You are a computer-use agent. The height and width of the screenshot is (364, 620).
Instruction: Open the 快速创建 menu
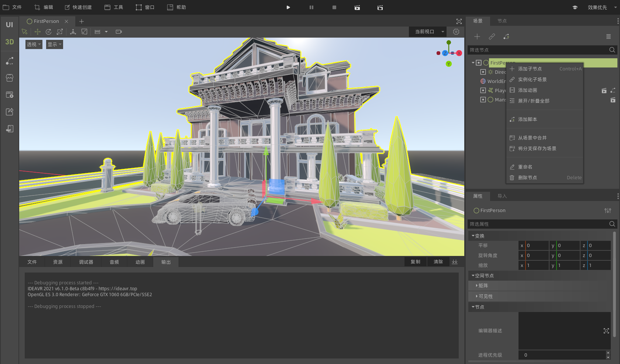(x=78, y=7)
